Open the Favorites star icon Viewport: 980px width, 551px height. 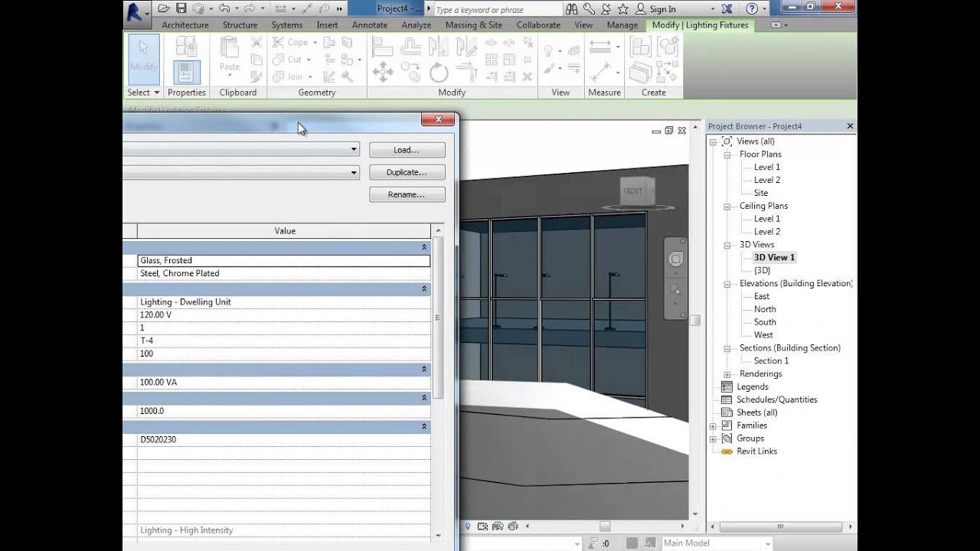[623, 9]
